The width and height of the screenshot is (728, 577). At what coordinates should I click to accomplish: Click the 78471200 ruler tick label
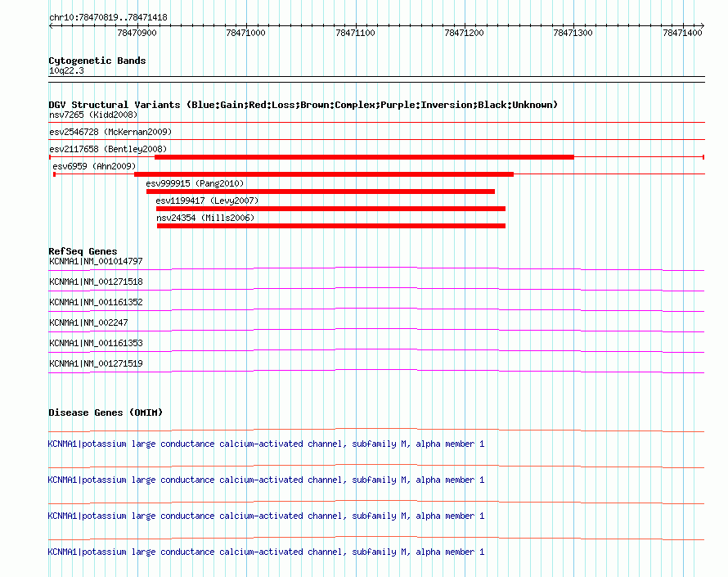coord(464,33)
